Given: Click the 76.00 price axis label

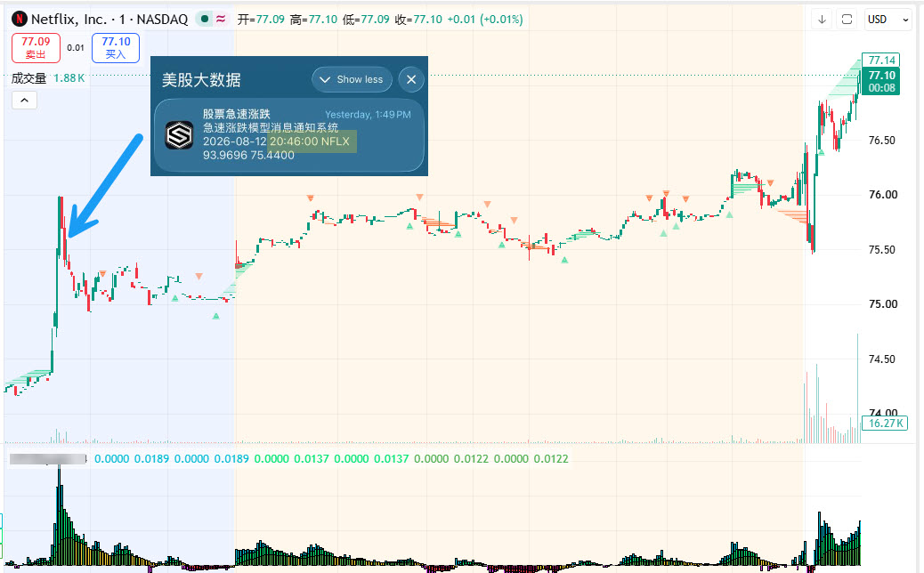Looking at the screenshot, I should (x=883, y=195).
